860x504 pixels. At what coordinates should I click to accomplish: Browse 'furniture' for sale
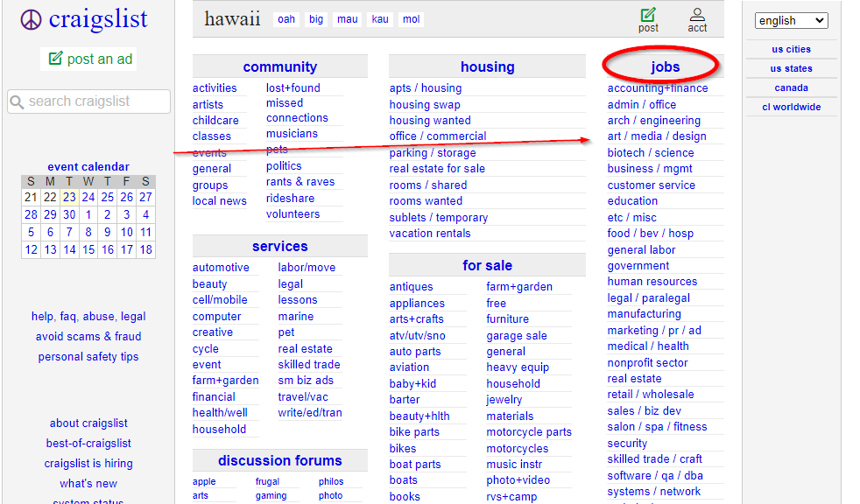click(507, 318)
